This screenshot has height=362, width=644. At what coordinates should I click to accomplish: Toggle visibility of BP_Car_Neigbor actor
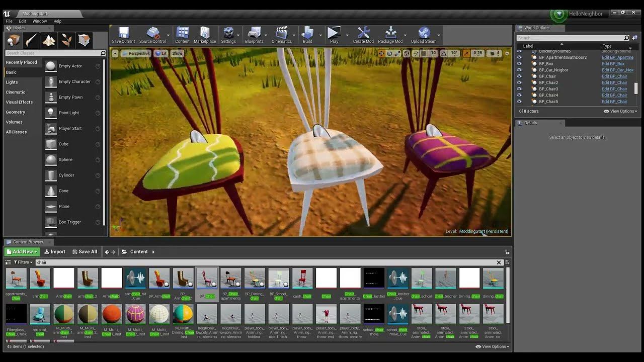519,70
